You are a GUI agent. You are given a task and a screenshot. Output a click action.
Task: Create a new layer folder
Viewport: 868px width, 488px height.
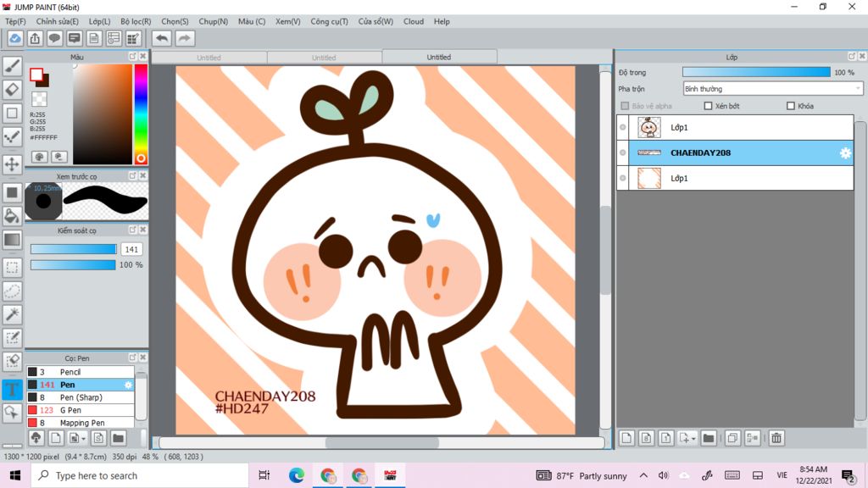click(708, 438)
